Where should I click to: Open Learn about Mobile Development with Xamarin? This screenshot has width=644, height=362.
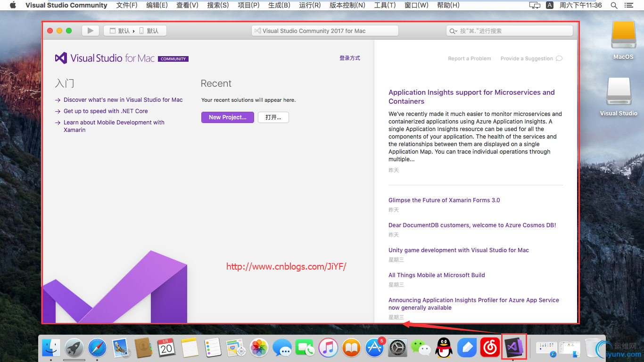tap(114, 126)
